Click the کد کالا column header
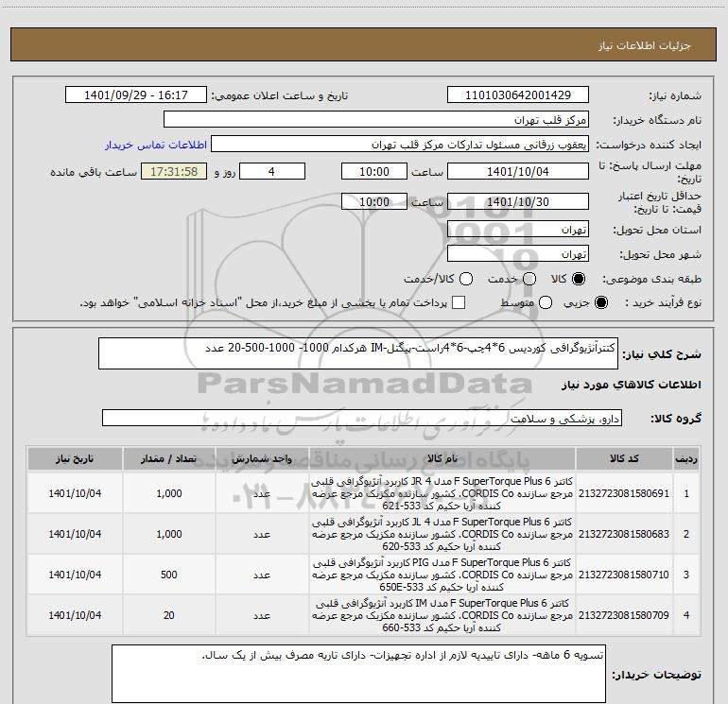 (624, 458)
